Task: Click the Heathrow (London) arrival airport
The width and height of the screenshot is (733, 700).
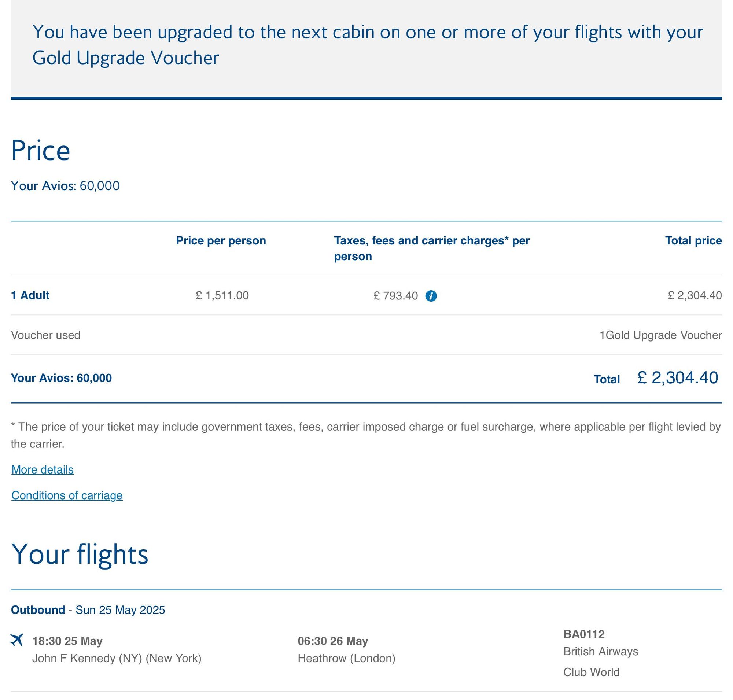Action: [346, 658]
